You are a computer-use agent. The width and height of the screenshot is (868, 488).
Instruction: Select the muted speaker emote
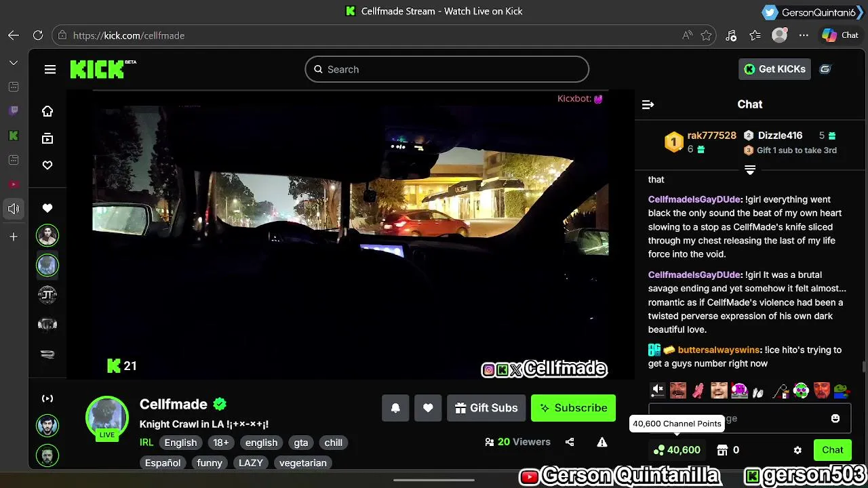(658, 390)
